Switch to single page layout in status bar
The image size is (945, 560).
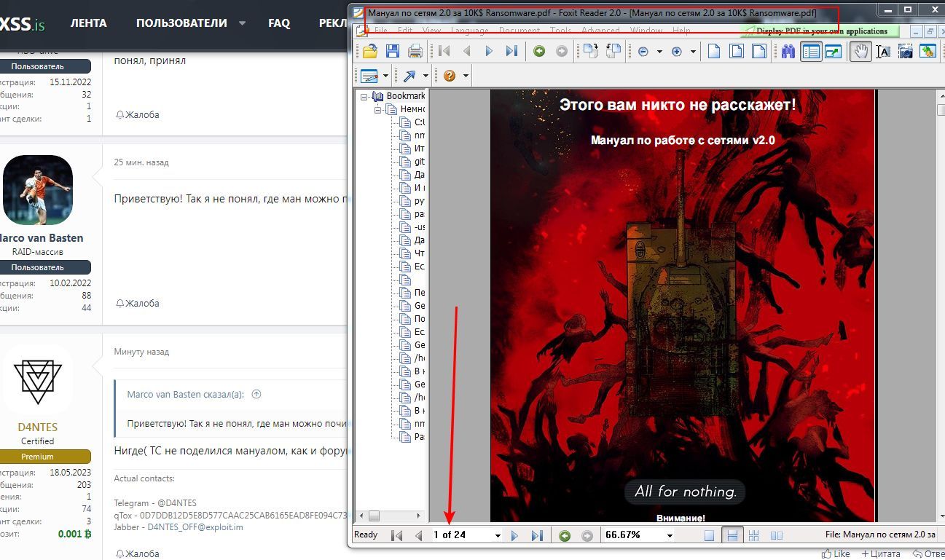coord(709,535)
